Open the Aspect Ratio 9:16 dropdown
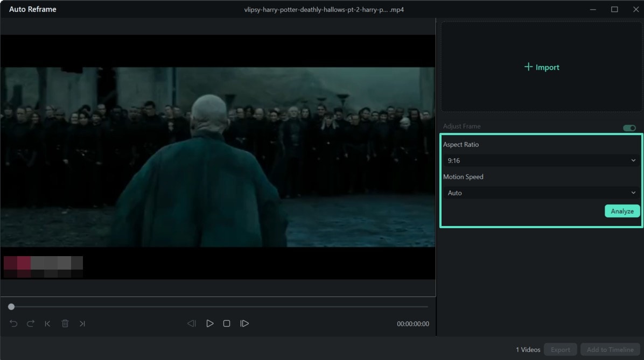The height and width of the screenshot is (360, 644). (541, 160)
